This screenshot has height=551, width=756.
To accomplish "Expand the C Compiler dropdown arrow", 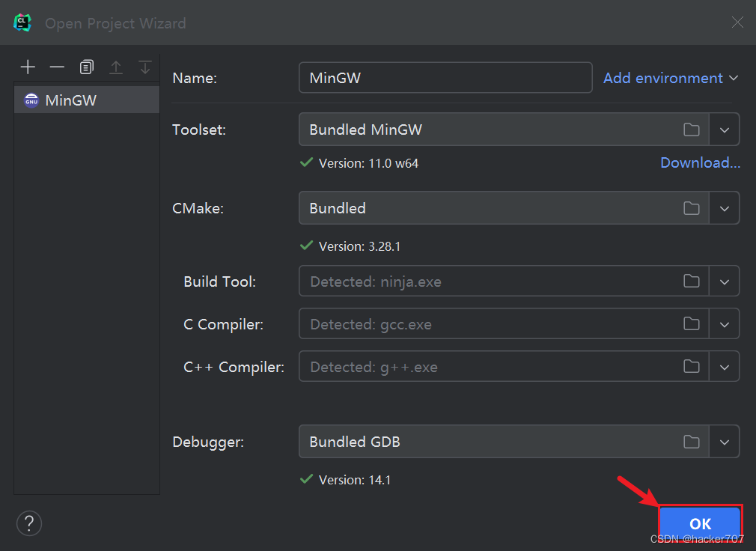I will pos(724,324).
